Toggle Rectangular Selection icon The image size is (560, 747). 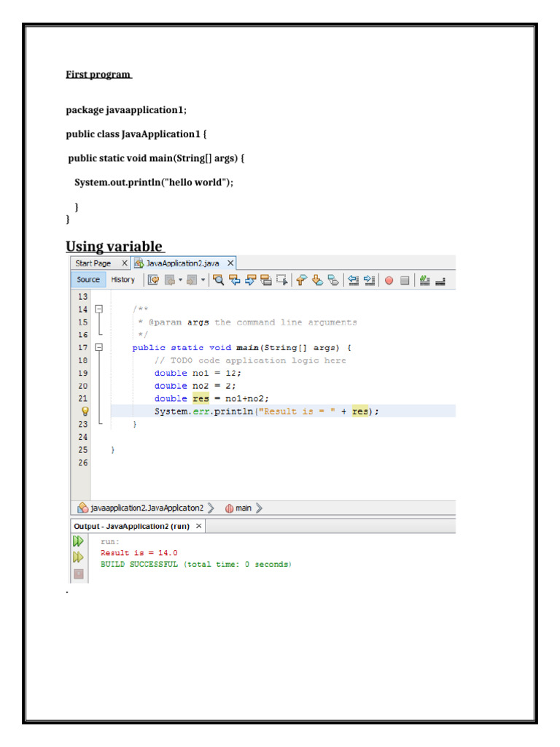(282, 280)
